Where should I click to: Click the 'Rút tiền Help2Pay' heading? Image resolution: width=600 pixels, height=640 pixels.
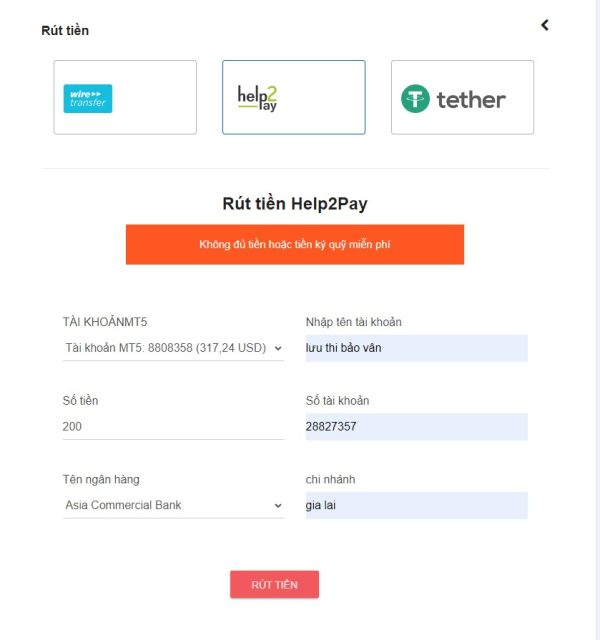[294, 204]
